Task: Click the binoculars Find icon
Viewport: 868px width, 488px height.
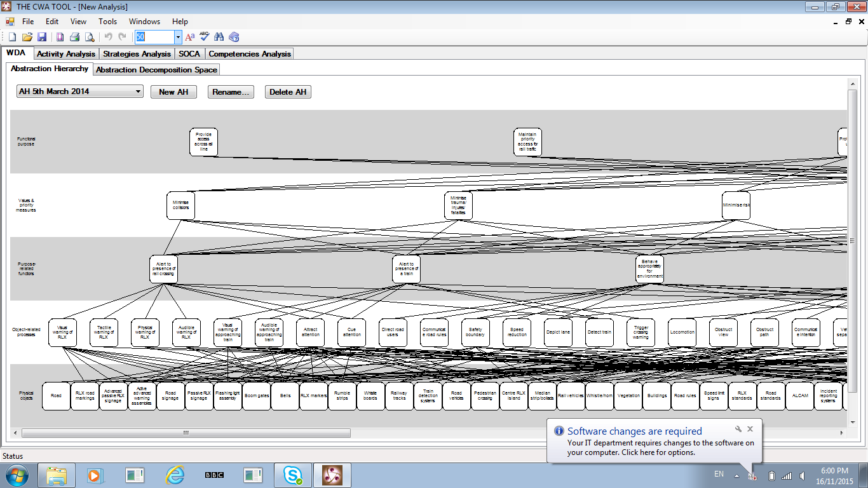Action: (x=219, y=37)
